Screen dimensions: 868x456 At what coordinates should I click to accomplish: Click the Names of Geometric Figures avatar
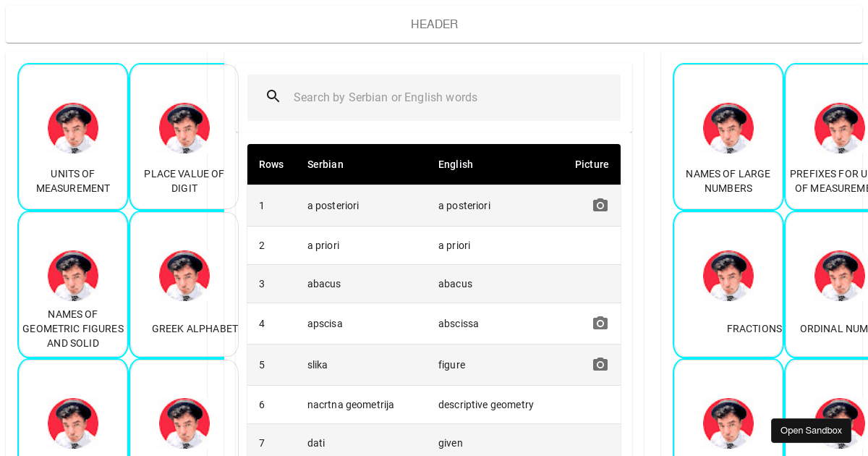tap(73, 276)
